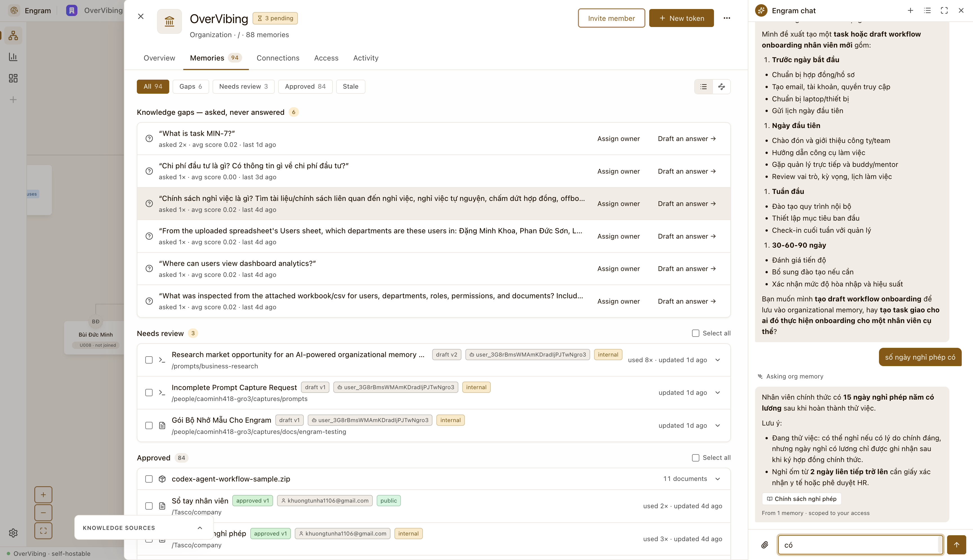Click question icon for dashboard analytics gap
The image size is (973, 560).
pyautogui.click(x=149, y=268)
